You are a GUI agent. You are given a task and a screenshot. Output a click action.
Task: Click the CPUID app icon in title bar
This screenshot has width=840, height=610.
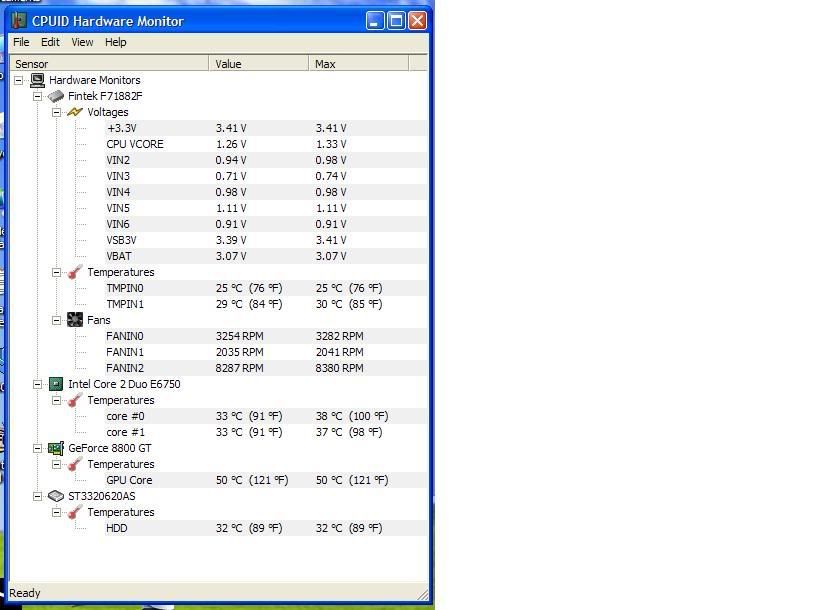(19, 20)
